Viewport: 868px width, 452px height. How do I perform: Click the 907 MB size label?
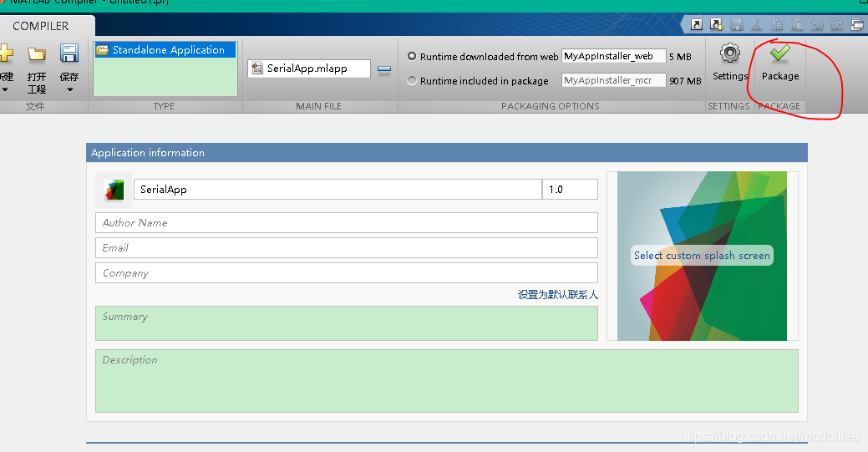click(x=685, y=81)
